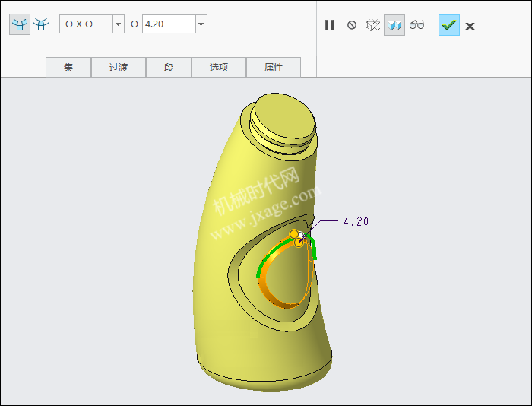Open the 过渡 tab
This screenshot has height=406, width=532.
(x=119, y=67)
